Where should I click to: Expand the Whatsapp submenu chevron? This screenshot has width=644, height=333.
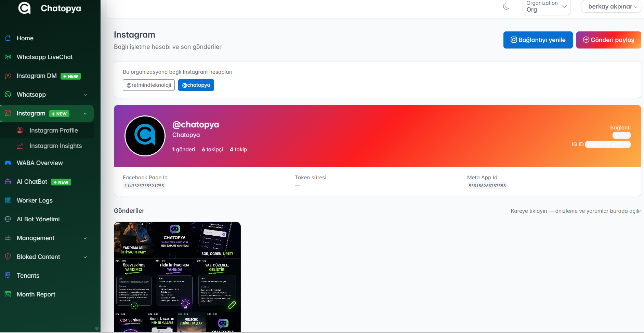(85, 95)
